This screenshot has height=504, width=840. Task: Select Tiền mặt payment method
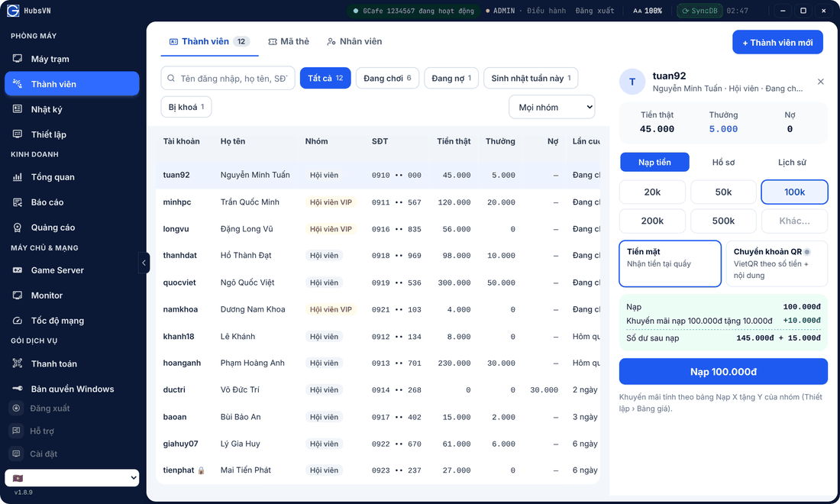tap(670, 263)
